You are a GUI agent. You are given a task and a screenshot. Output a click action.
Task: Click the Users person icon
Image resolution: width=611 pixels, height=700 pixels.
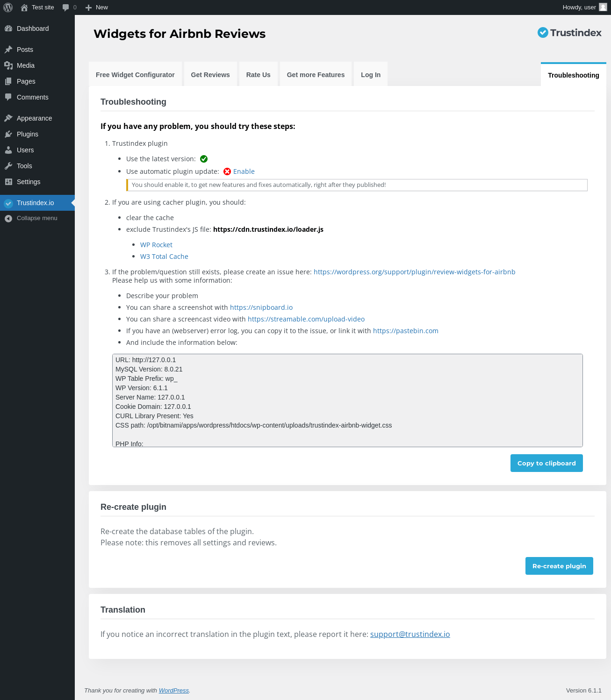point(8,150)
